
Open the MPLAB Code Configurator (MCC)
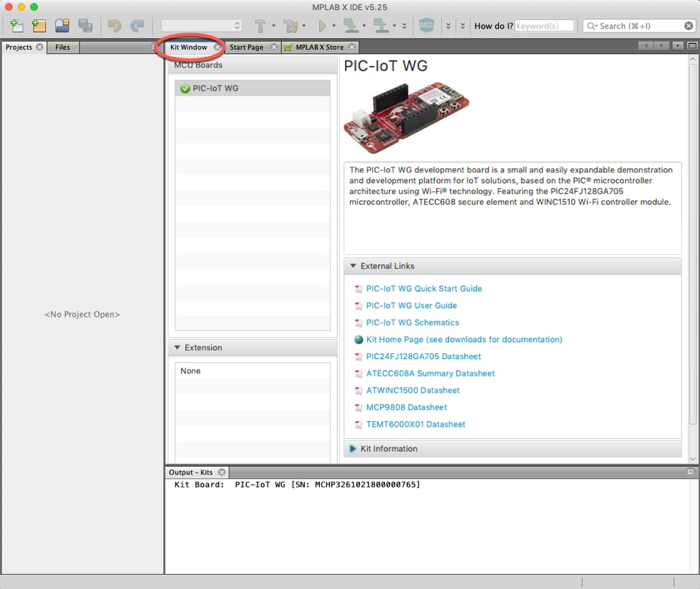(425, 25)
